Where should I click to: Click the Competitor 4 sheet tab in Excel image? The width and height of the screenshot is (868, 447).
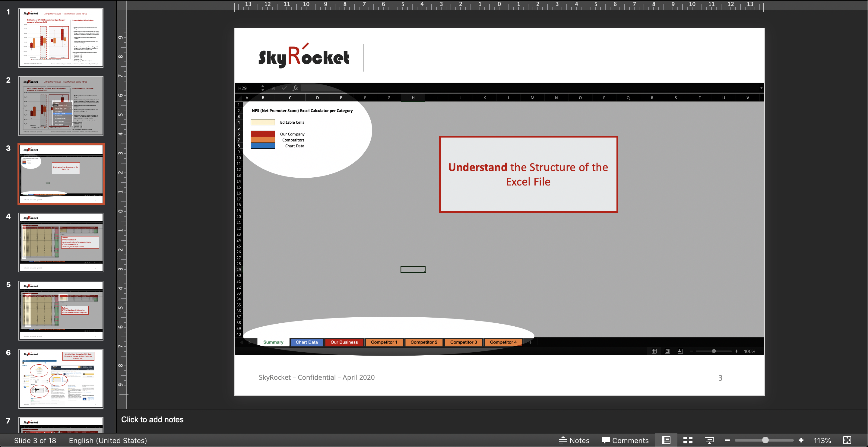click(503, 342)
